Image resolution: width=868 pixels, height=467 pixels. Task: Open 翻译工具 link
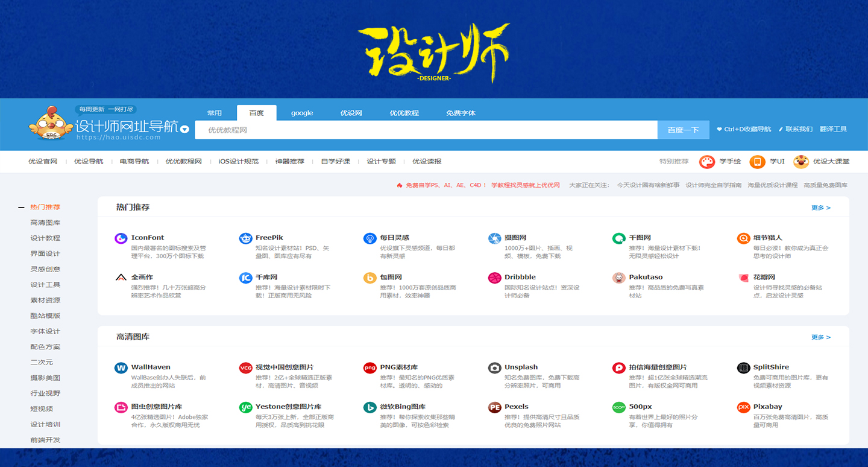point(834,129)
